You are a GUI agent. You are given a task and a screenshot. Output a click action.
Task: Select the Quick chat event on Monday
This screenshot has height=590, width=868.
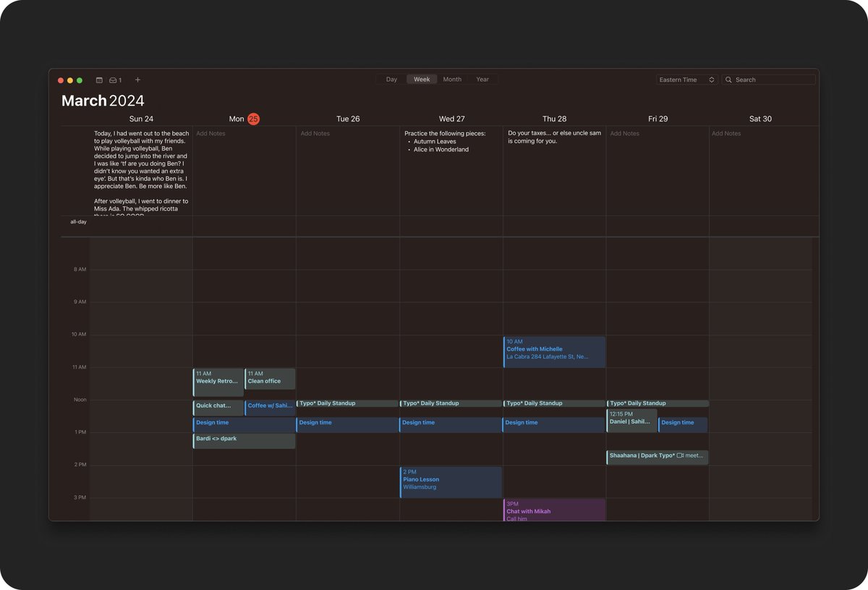coord(218,407)
